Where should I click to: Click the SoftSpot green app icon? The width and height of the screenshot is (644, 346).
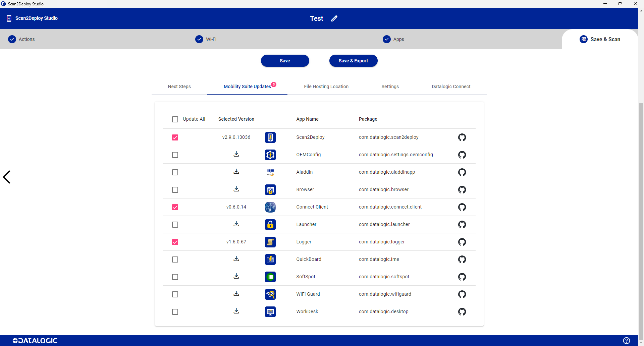(270, 277)
